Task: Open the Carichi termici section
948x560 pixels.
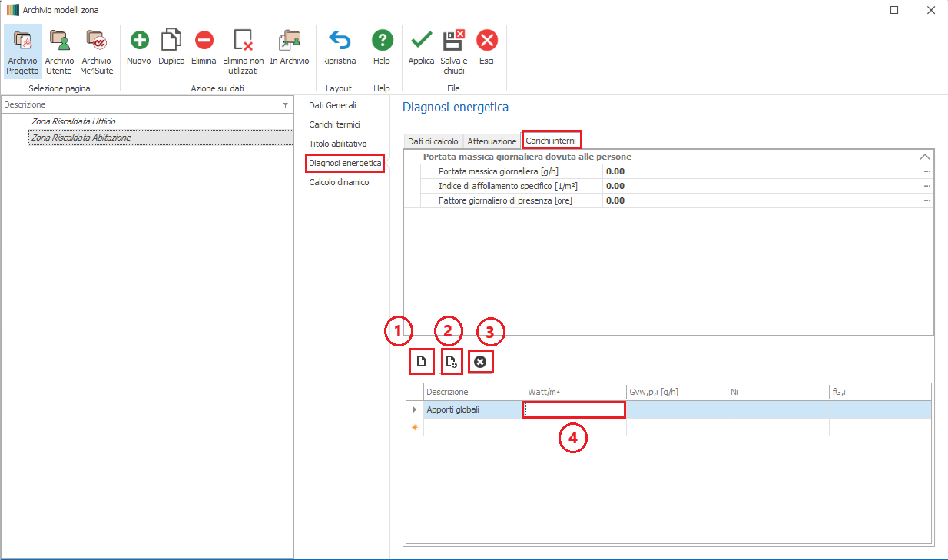Action: coord(334,124)
